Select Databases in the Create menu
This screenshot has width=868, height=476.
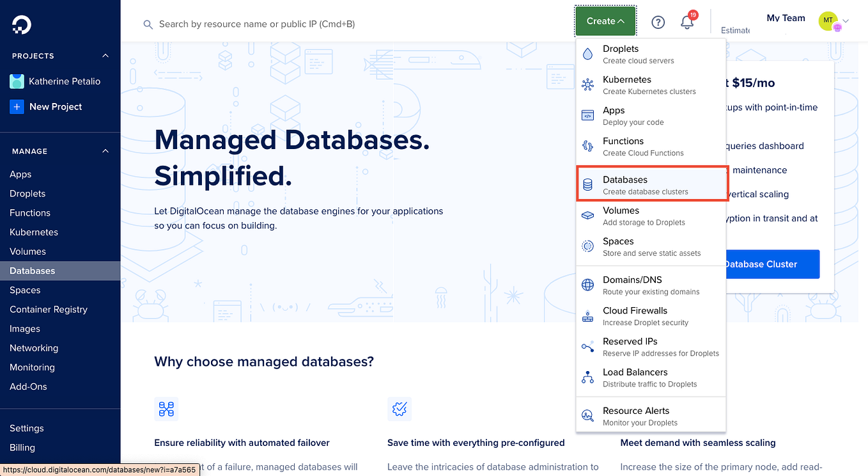point(652,185)
